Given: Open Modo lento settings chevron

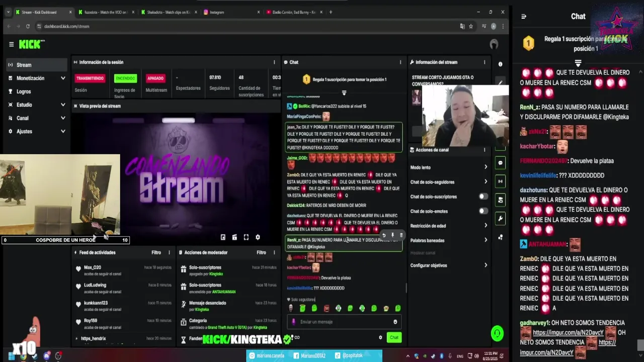Looking at the screenshot, I should point(486,167).
